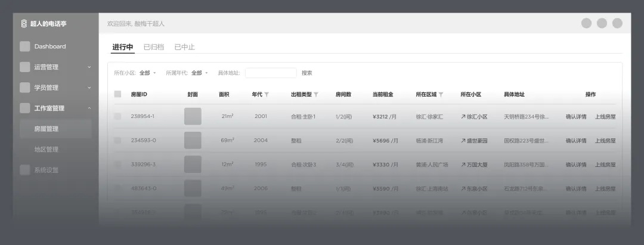
Task: Click 上线房屋 for house 234593-0
Action: [605, 140]
